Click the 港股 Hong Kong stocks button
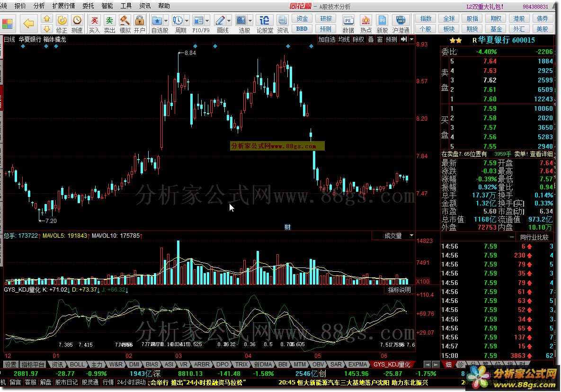Viewport: 561px width, 392px height. pyautogui.click(x=519, y=18)
